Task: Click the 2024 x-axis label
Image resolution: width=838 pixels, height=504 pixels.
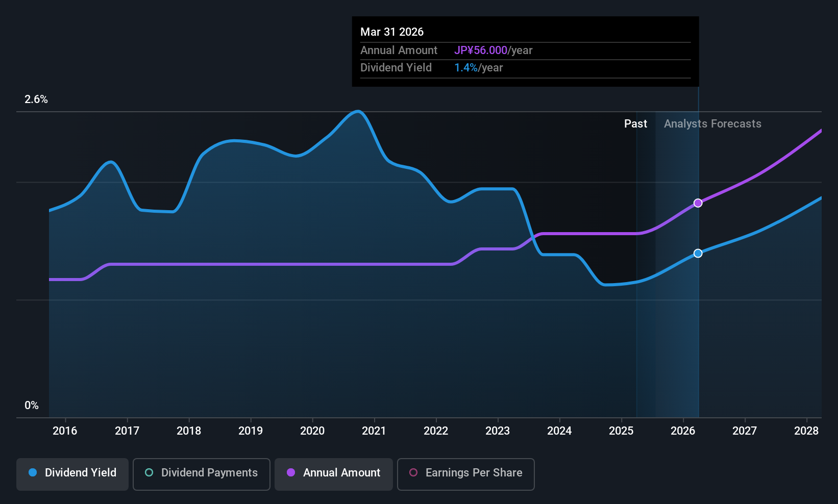Action: pos(559,431)
